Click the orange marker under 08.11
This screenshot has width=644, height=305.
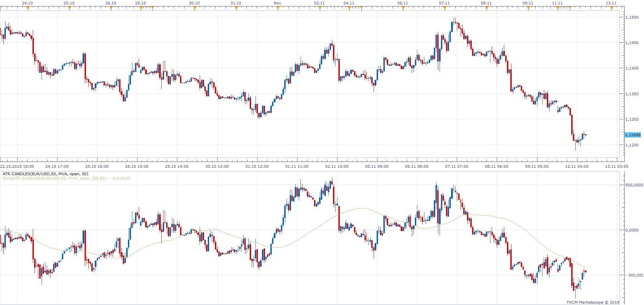coord(487,8)
